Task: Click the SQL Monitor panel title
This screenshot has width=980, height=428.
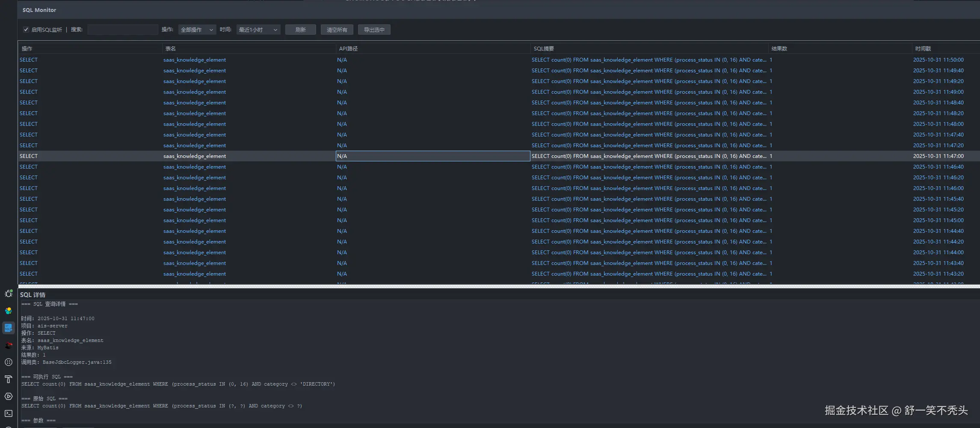Action: [39, 10]
